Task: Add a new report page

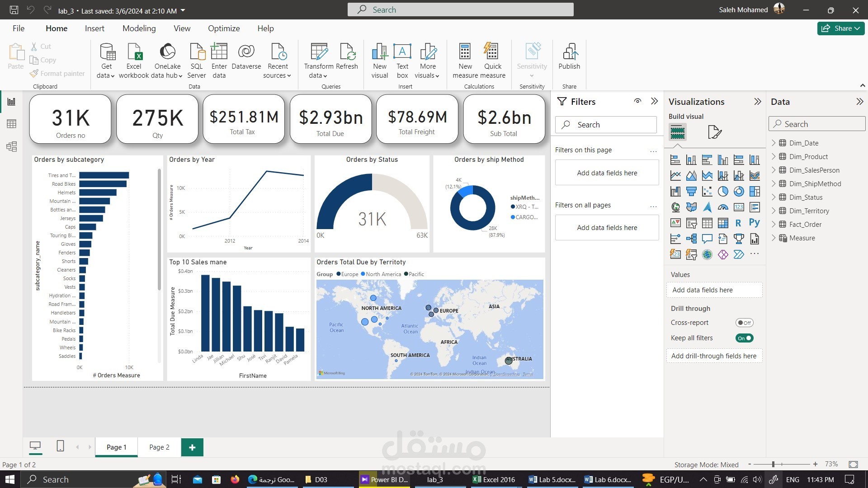Action: tap(192, 447)
